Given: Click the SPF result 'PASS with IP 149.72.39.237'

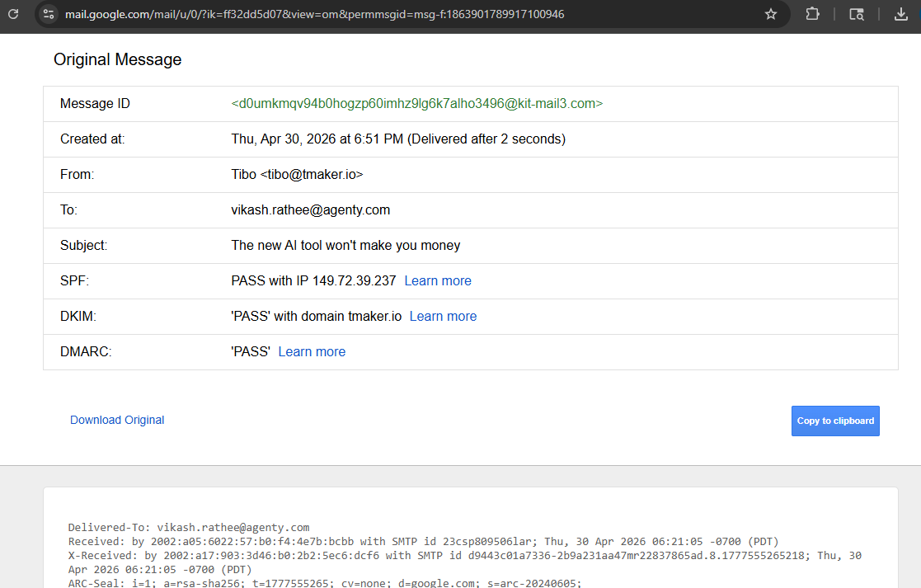Looking at the screenshot, I should [x=313, y=280].
